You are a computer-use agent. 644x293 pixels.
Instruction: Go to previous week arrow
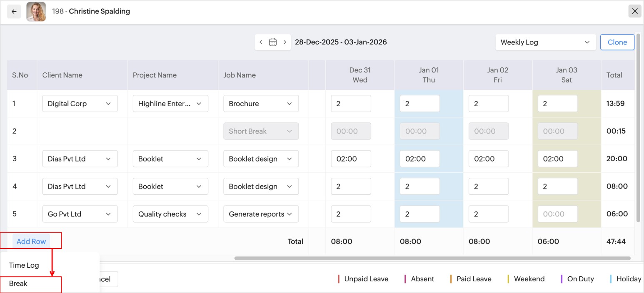pyautogui.click(x=261, y=42)
